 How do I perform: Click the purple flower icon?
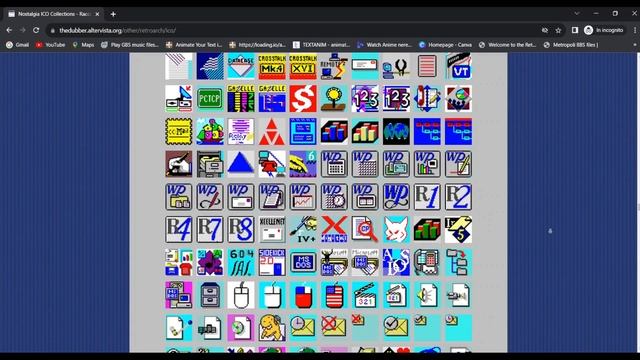tap(210, 262)
